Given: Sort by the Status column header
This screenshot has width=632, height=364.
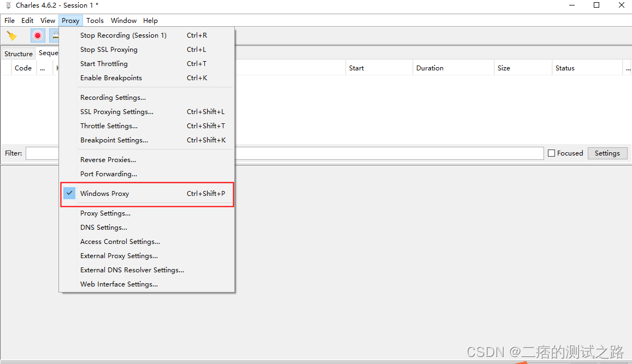Looking at the screenshot, I should [x=587, y=68].
